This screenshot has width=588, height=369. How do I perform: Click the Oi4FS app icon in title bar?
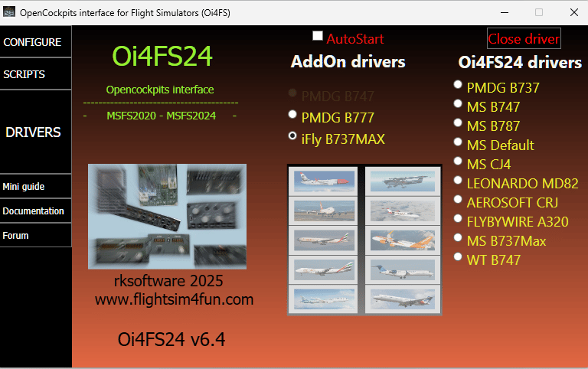[9, 12]
